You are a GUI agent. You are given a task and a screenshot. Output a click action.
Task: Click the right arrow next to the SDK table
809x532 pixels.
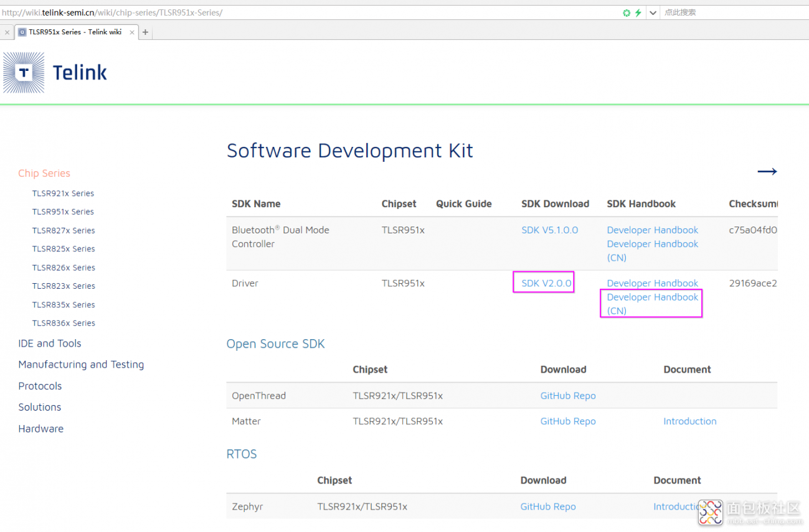click(x=767, y=172)
